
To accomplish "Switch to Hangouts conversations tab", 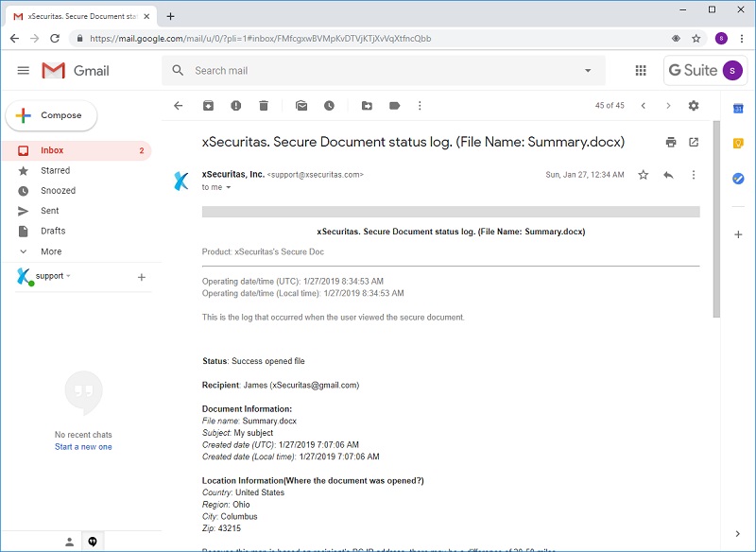I will click(93, 542).
